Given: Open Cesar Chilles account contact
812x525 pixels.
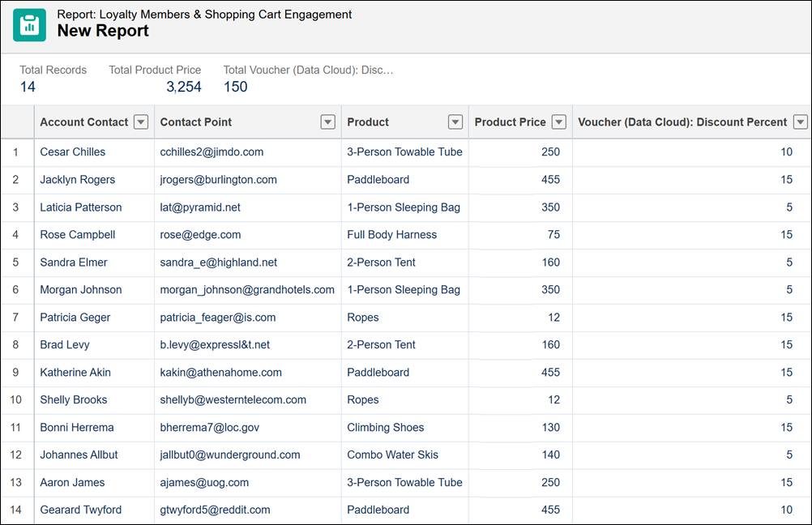Looking at the screenshot, I should pyautogui.click(x=72, y=152).
